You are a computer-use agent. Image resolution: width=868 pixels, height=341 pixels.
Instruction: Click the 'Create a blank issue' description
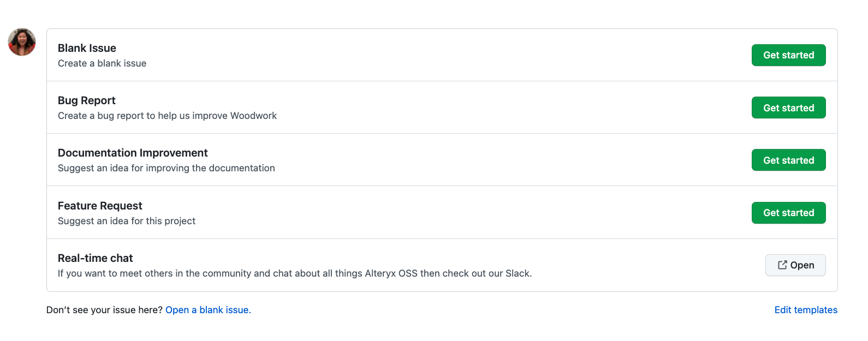click(102, 63)
